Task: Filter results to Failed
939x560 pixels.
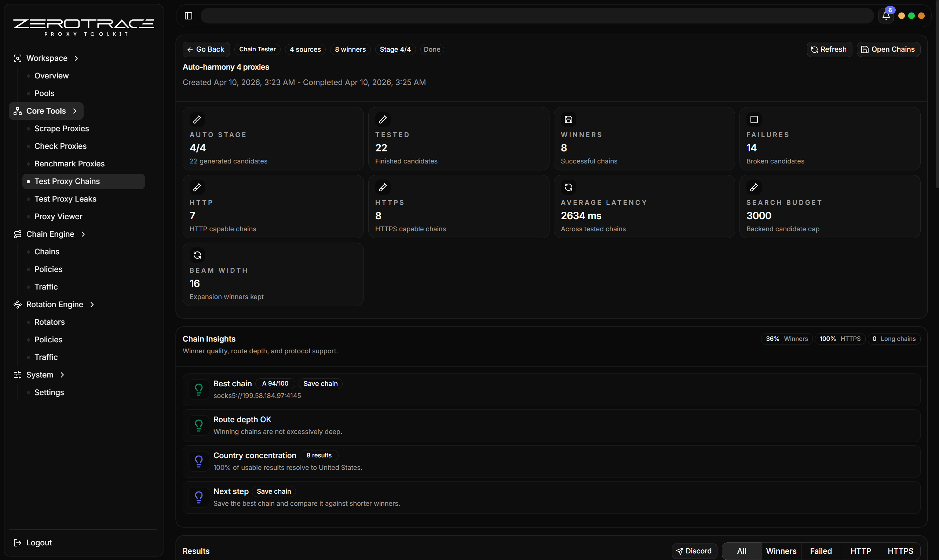Action: pyautogui.click(x=821, y=550)
